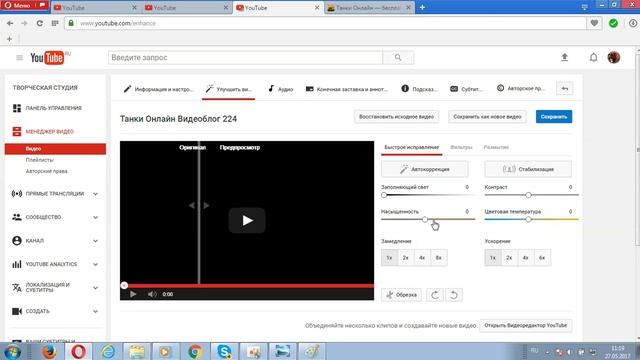The width and height of the screenshot is (640, 360).
Task: Click the Введите запрос search field
Action: (x=245, y=58)
